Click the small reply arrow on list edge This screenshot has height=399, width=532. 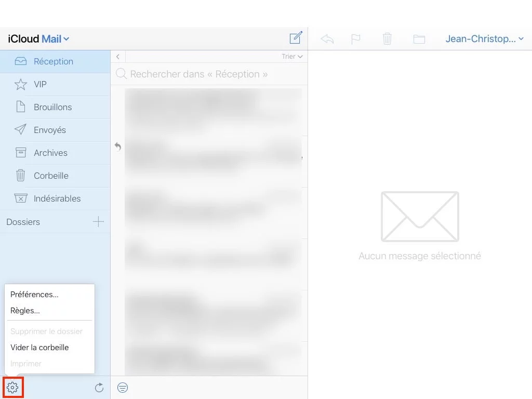(118, 147)
